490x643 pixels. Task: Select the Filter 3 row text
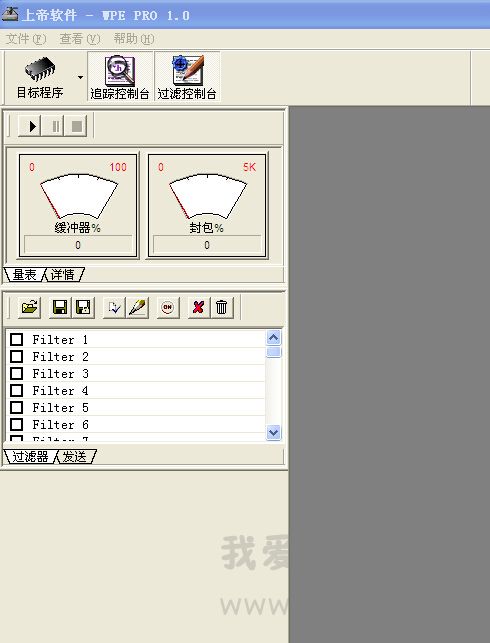coord(60,374)
